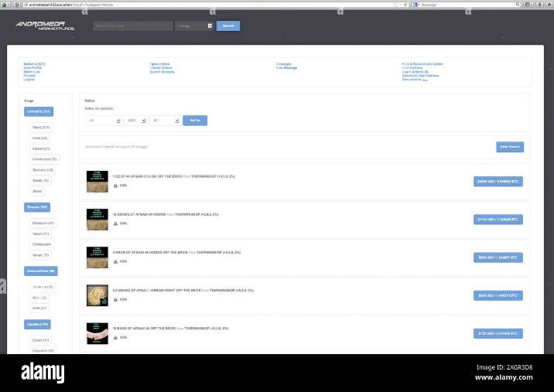Select the Ketamine subcategory
The width and height of the screenshot is (554, 392).
click(x=43, y=287)
